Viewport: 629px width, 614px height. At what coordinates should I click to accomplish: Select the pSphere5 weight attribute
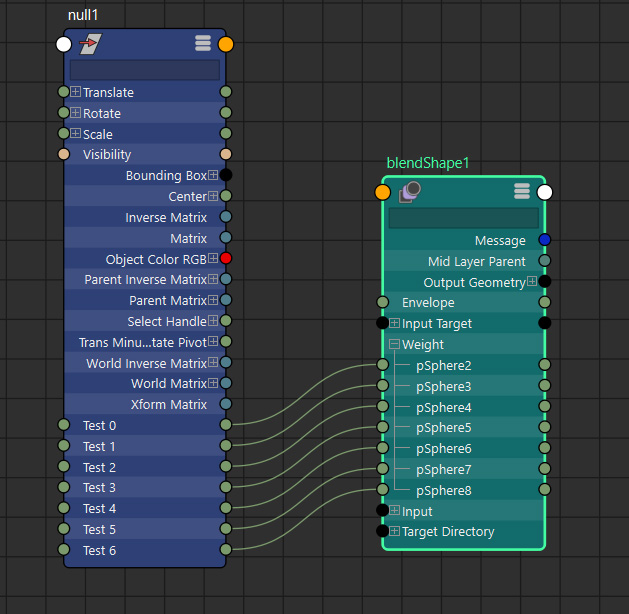click(443, 428)
